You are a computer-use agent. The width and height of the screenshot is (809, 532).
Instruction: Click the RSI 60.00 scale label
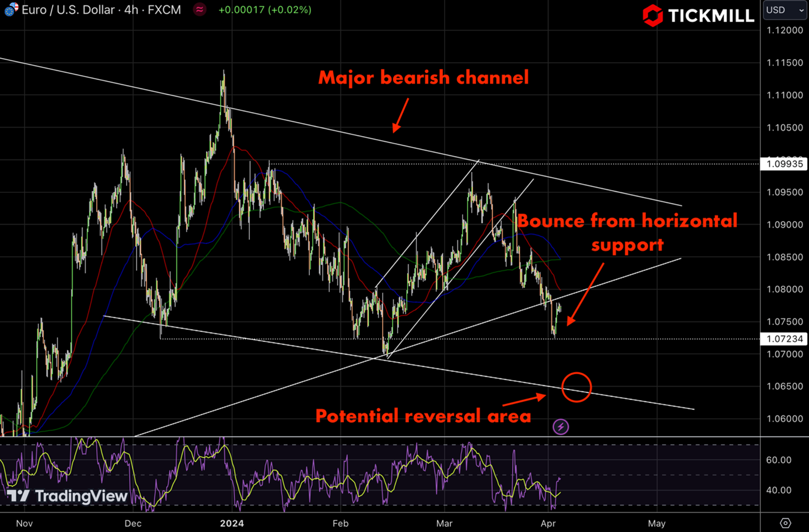tap(778, 460)
